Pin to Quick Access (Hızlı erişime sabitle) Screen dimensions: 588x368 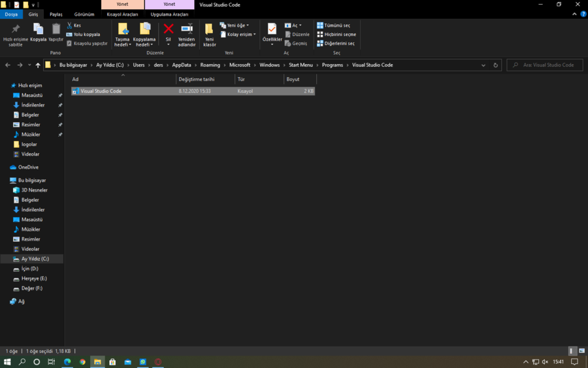16,35
